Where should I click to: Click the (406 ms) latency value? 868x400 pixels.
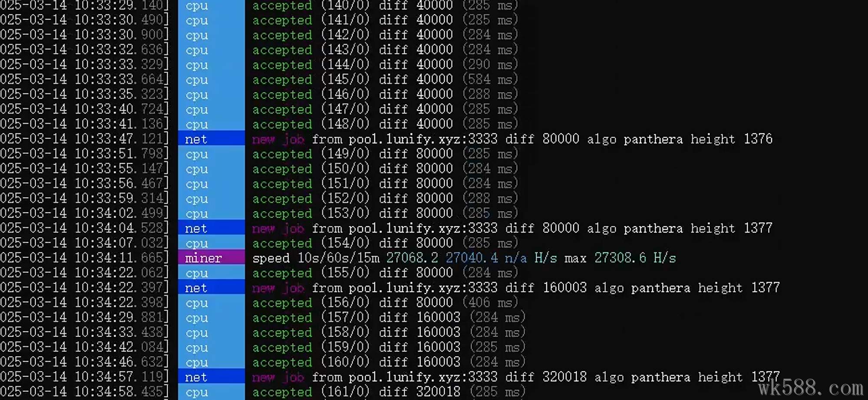tap(490, 303)
